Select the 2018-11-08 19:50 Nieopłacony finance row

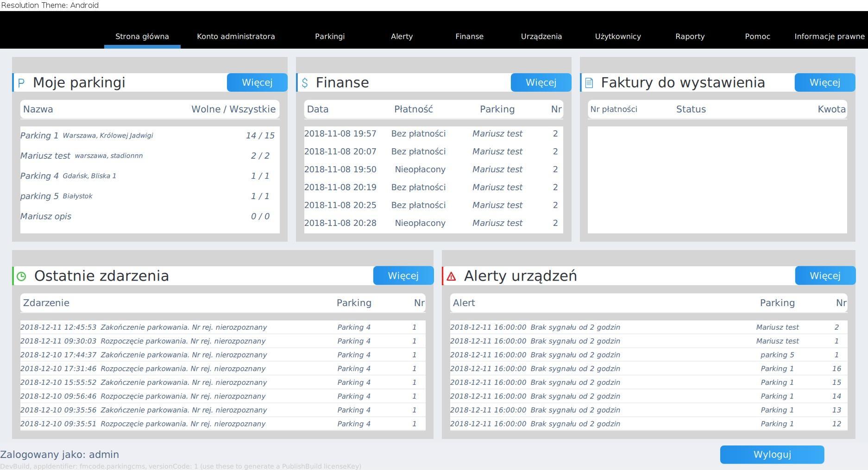pos(434,169)
